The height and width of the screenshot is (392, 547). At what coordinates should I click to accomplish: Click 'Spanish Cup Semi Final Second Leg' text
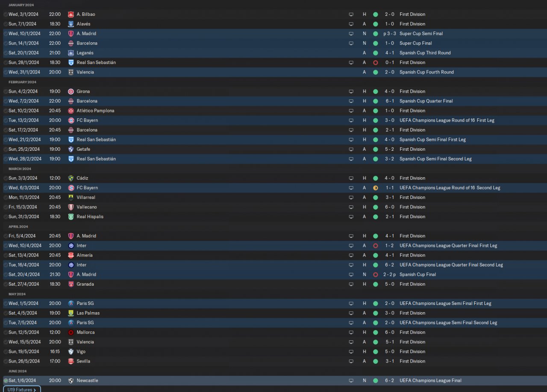click(x=435, y=159)
